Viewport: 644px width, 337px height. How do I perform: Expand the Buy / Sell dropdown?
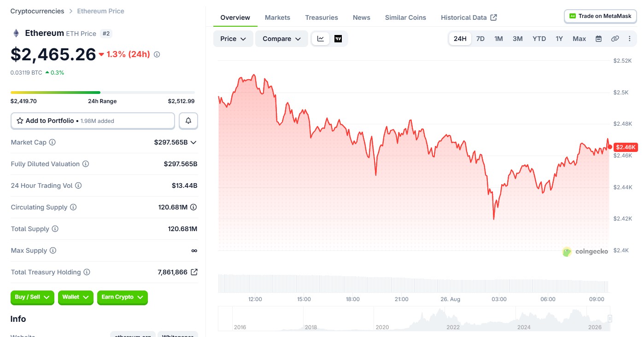pyautogui.click(x=32, y=297)
